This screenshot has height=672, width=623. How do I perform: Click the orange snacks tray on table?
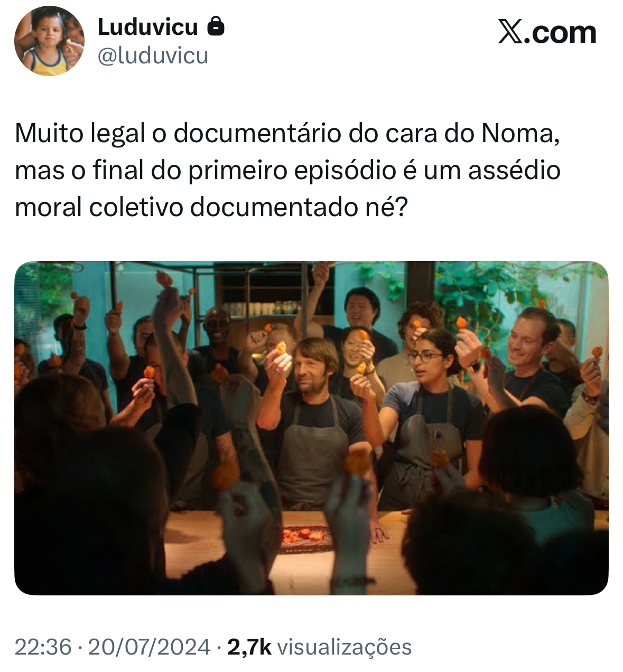305,538
